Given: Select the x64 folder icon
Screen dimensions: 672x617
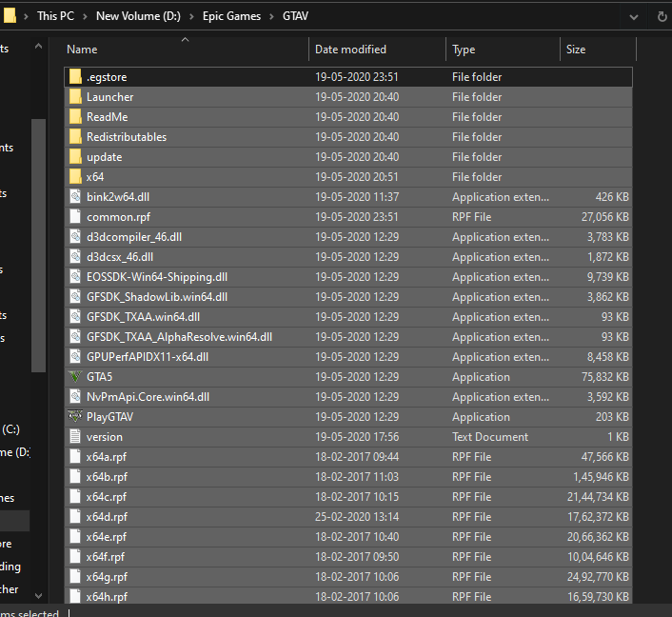Looking at the screenshot, I should click(75, 177).
